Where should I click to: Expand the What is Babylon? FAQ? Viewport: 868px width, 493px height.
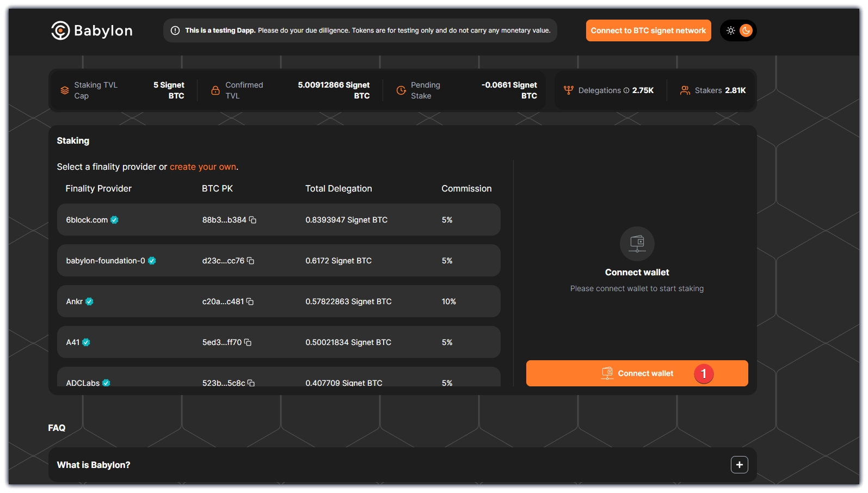coord(739,465)
